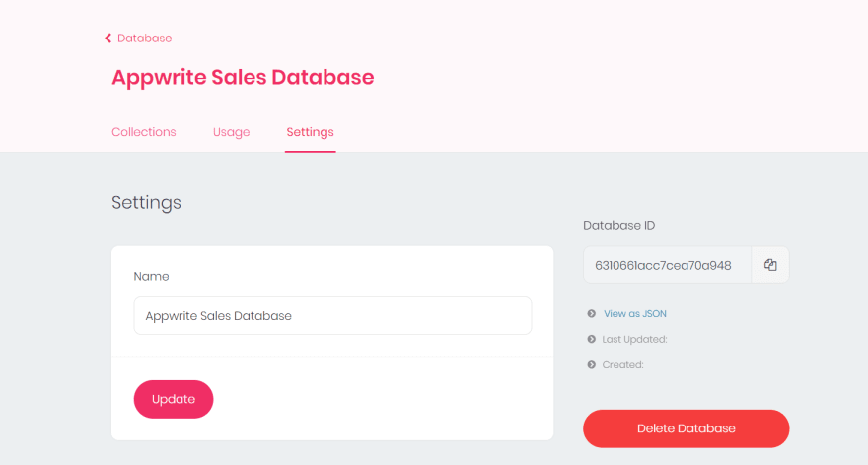Click the arrow icon beside Last Updated
The height and width of the screenshot is (465, 868).
591,340
